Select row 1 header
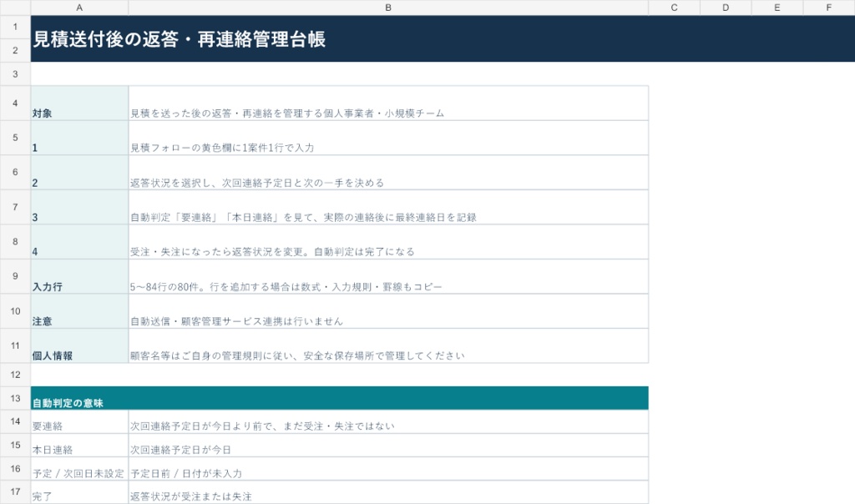This screenshot has height=504, width=855. click(x=15, y=27)
